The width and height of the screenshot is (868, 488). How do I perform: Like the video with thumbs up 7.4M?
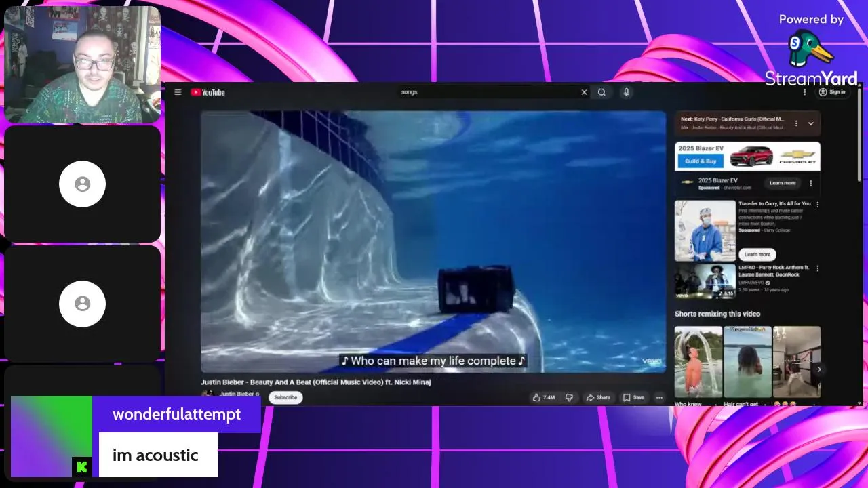click(x=544, y=397)
